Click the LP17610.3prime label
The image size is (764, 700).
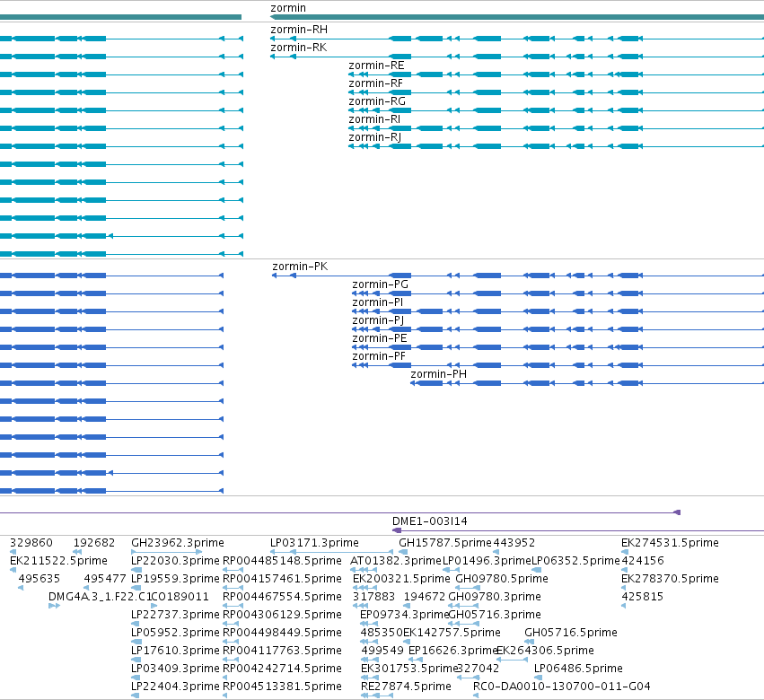click(x=175, y=652)
